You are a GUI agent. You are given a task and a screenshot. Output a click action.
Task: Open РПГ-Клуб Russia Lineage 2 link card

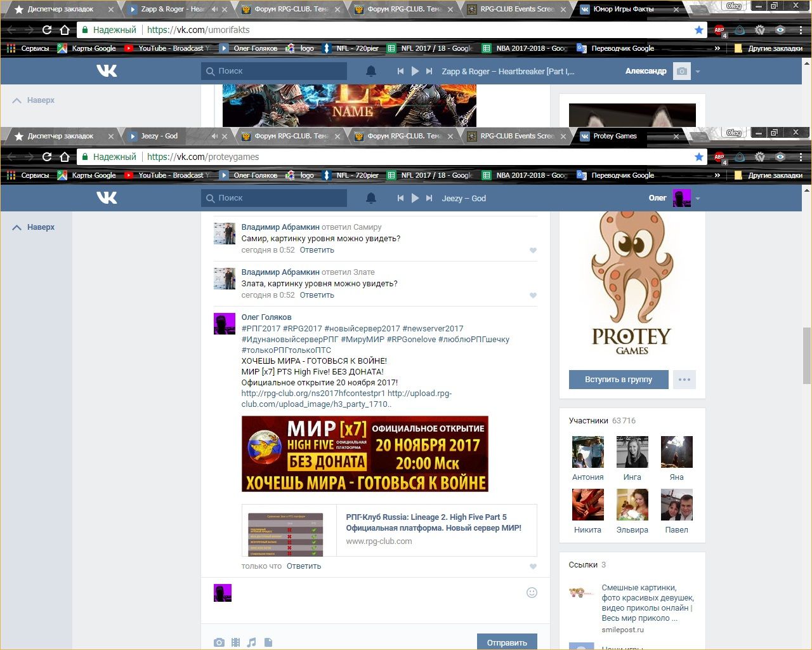coord(389,530)
